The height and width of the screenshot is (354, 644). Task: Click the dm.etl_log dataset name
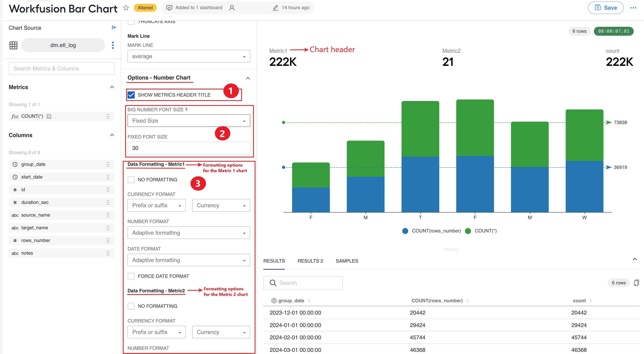tap(63, 45)
